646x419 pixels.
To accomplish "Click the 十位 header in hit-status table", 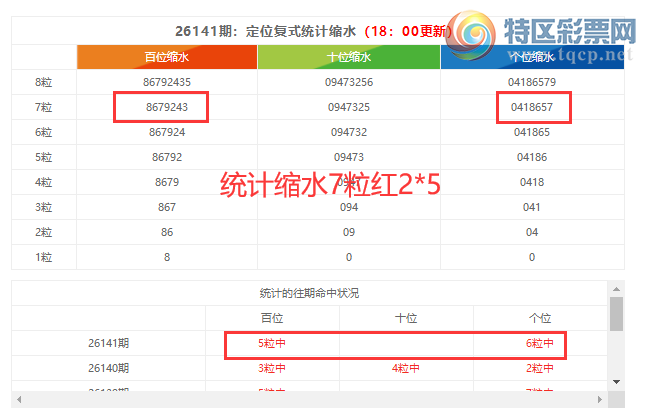I will click(x=406, y=318).
